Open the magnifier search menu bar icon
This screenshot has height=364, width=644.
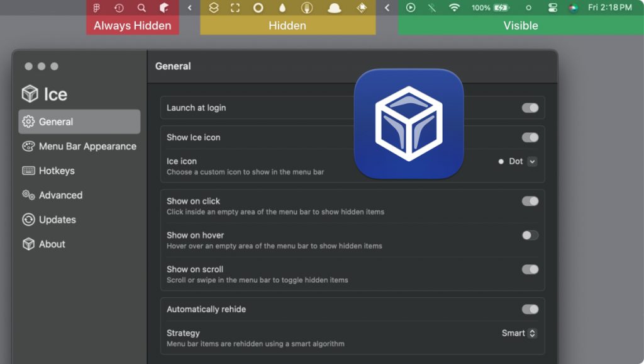click(x=142, y=8)
